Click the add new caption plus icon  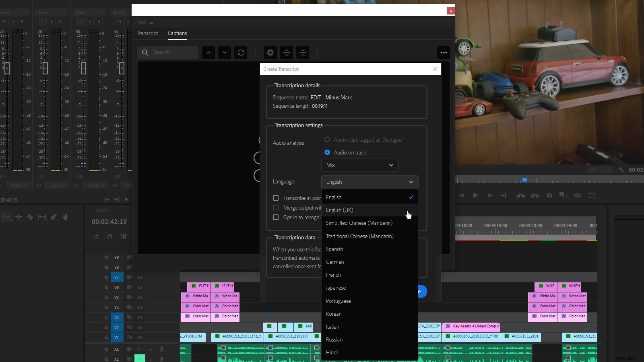point(270,52)
